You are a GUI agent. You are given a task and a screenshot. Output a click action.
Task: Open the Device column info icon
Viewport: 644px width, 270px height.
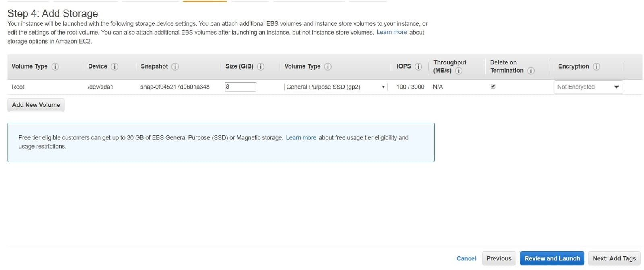(115, 66)
